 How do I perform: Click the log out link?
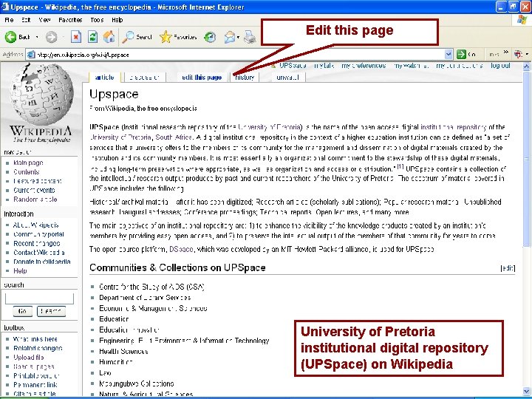click(x=500, y=66)
